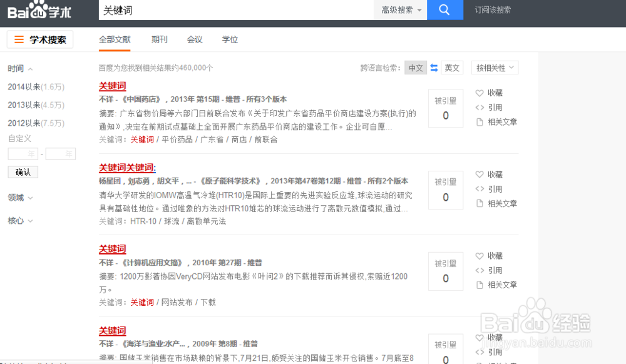Click red keyword 关键词 in 中国药店 result
The width and height of the screenshot is (626, 364).
pyautogui.click(x=142, y=139)
